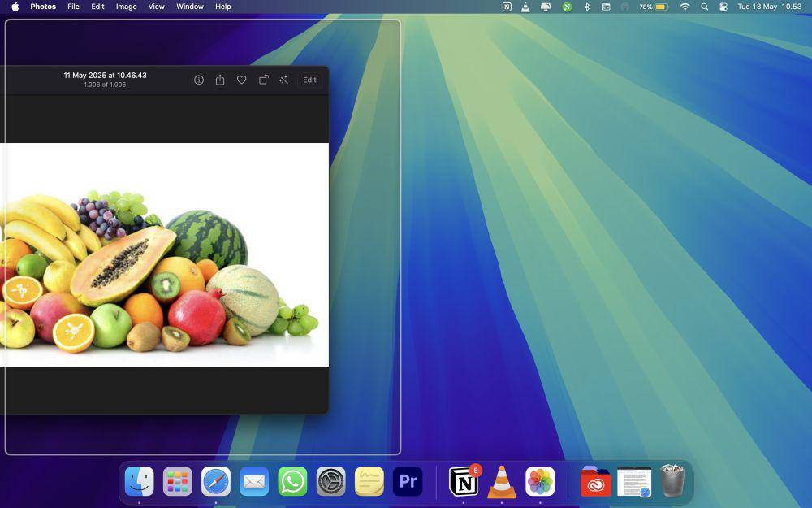Click the 1.006 of 1.006 photo counter
The image size is (812, 508).
tap(105, 85)
